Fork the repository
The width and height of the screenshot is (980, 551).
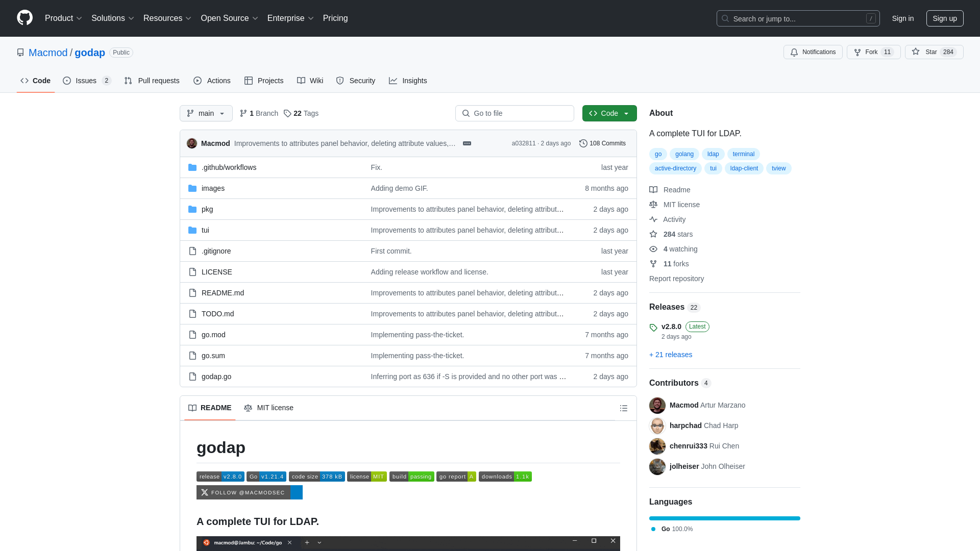(873, 52)
